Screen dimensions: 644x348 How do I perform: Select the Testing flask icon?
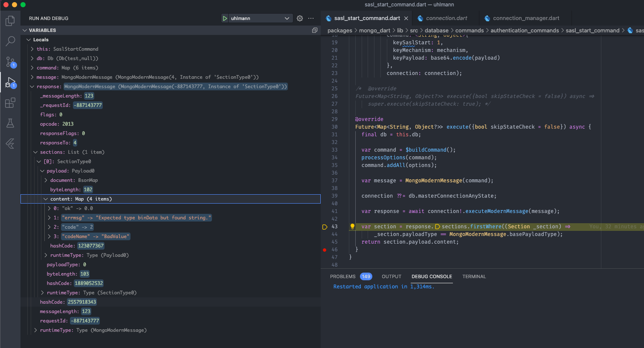point(10,123)
